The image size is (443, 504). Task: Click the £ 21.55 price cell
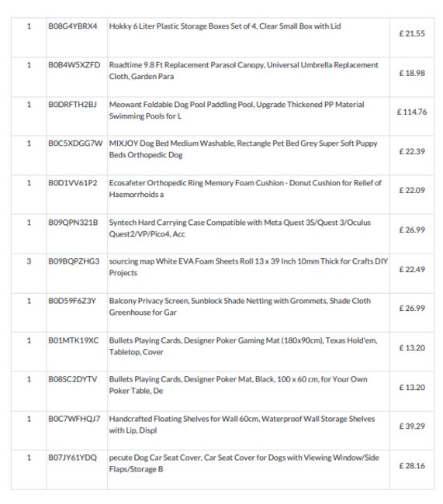[x=412, y=33]
